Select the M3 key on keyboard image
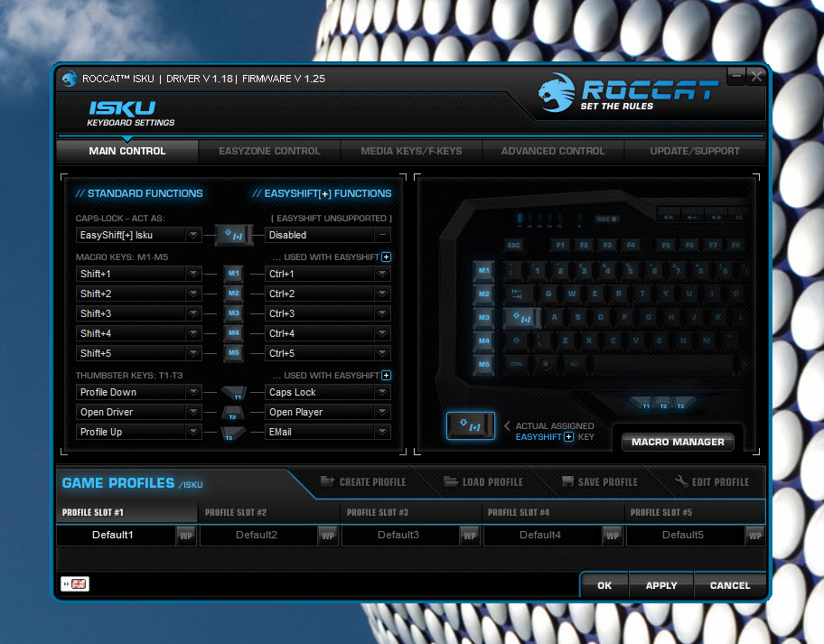 click(483, 318)
